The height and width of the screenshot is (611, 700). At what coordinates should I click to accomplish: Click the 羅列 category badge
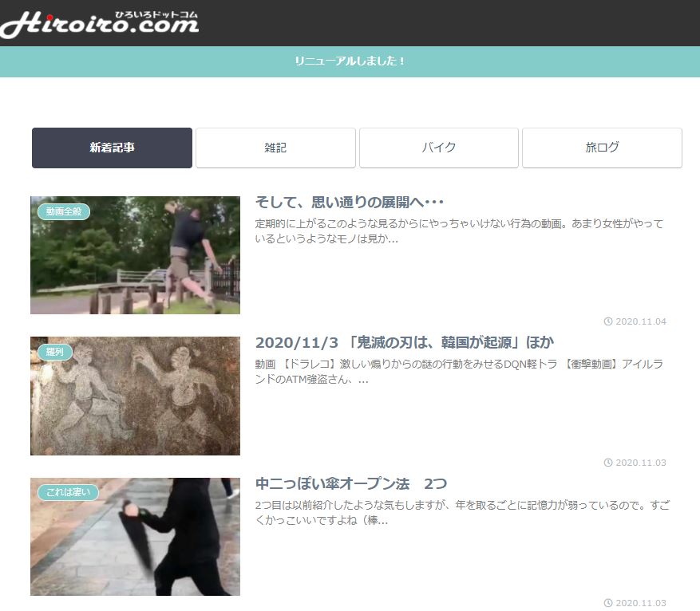[x=54, y=351]
